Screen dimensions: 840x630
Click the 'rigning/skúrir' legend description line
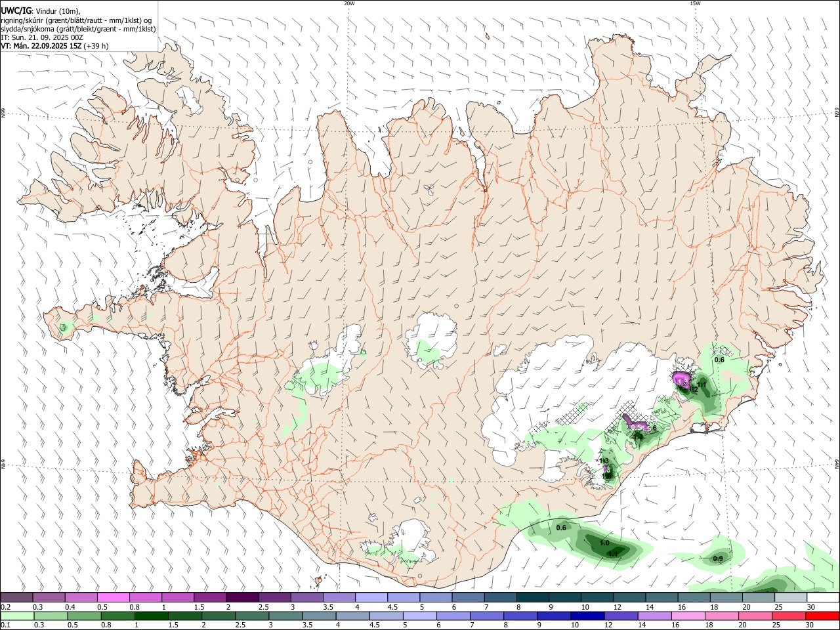[76, 20]
